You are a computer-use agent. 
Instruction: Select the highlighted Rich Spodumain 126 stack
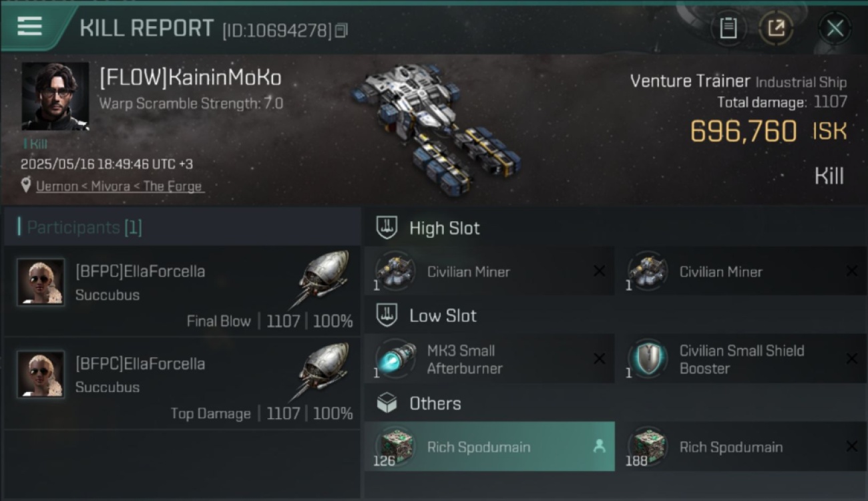coord(489,446)
